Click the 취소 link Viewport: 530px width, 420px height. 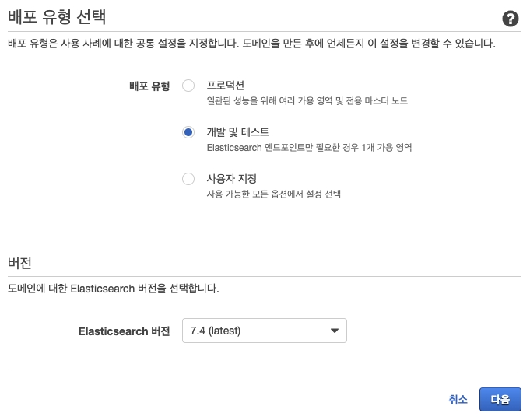click(x=458, y=399)
